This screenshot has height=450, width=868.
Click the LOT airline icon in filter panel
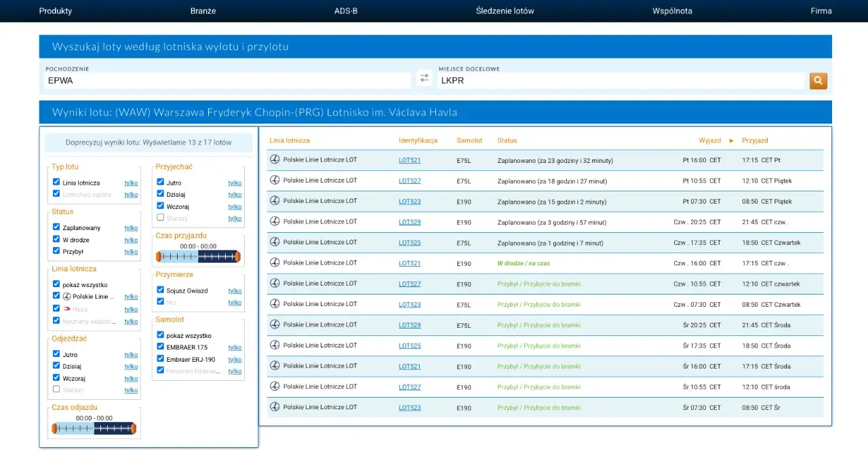[x=67, y=297]
